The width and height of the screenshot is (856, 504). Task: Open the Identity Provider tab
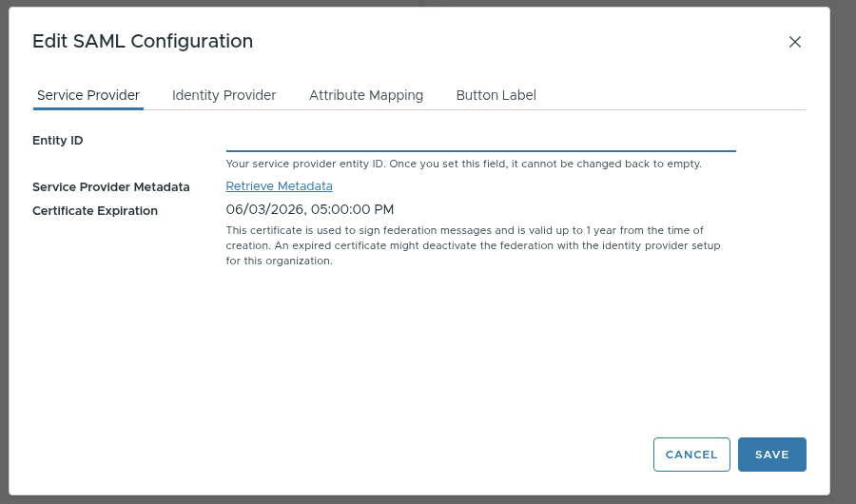pyautogui.click(x=224, y=95)
